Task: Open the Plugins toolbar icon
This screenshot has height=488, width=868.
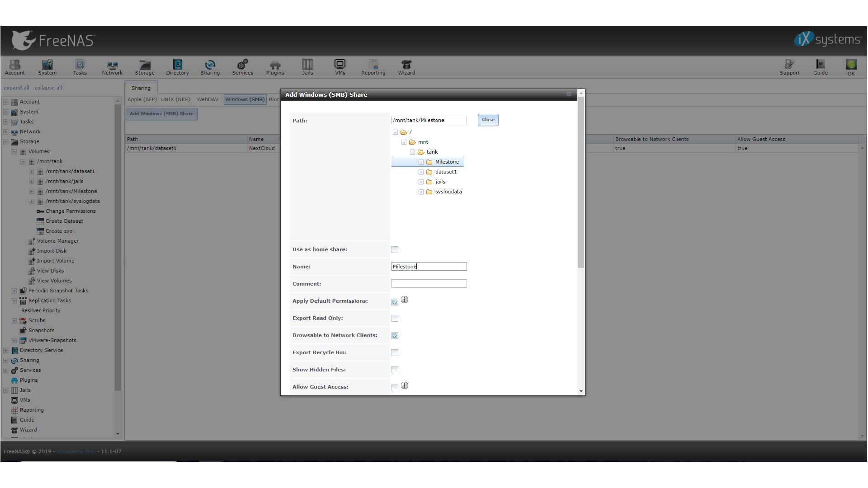Action: tap(275, 67)
